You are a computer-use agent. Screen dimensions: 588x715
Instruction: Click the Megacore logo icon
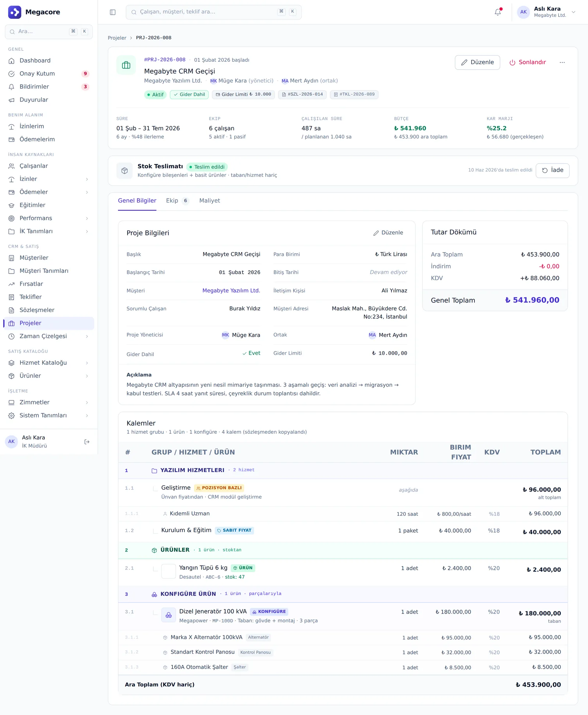tap(15, 12)
